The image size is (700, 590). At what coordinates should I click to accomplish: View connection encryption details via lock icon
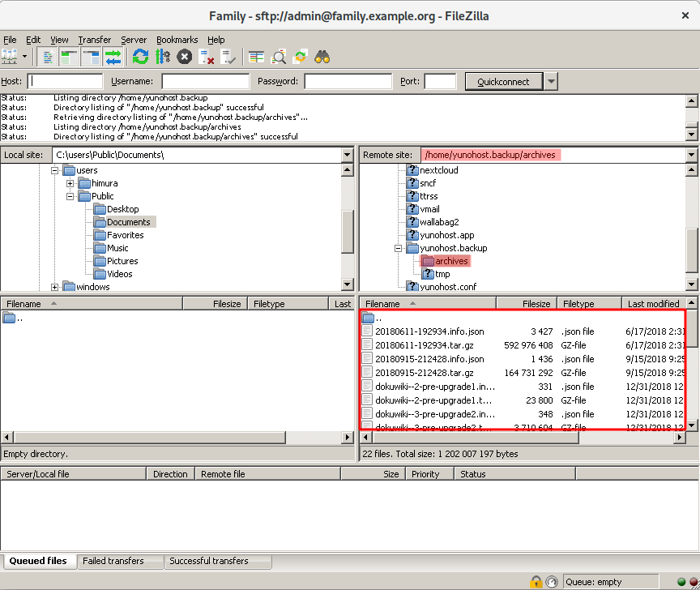tap(536, 581)
